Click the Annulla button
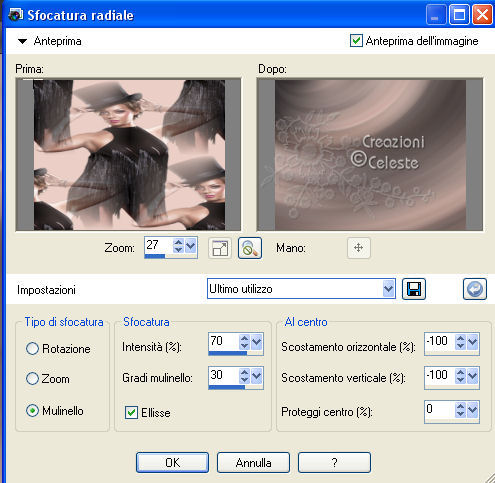495x483 pixels. 253,462
